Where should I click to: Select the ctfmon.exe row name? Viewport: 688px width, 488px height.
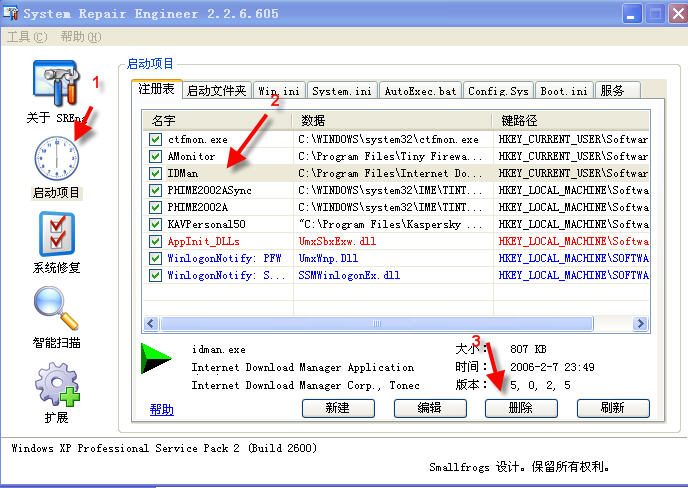(197, 140)
